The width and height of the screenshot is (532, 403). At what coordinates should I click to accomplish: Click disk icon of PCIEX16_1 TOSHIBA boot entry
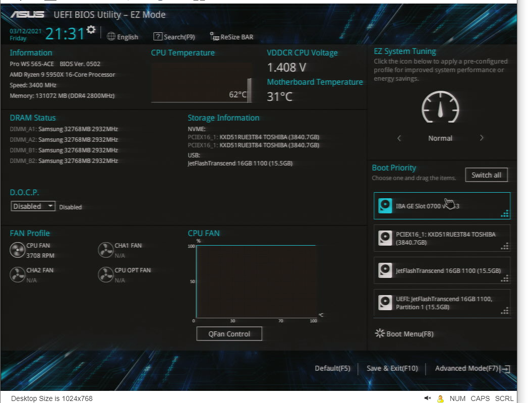click(385, 238)
